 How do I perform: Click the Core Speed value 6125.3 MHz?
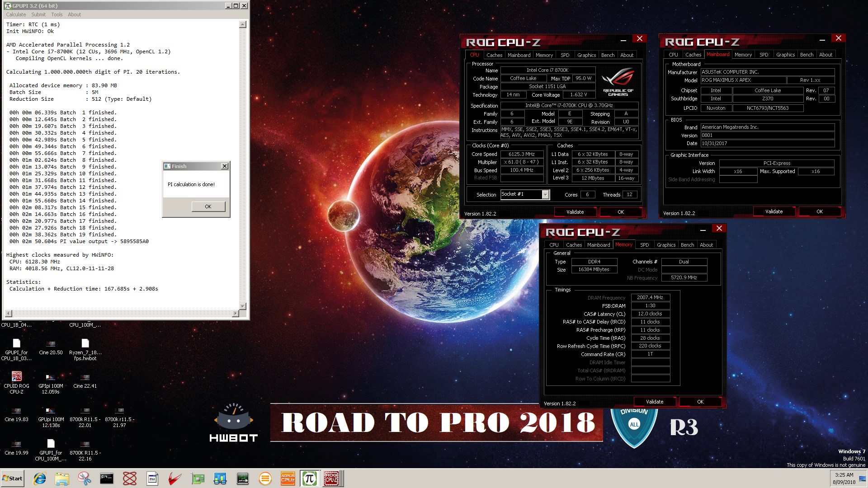point(522,154)
